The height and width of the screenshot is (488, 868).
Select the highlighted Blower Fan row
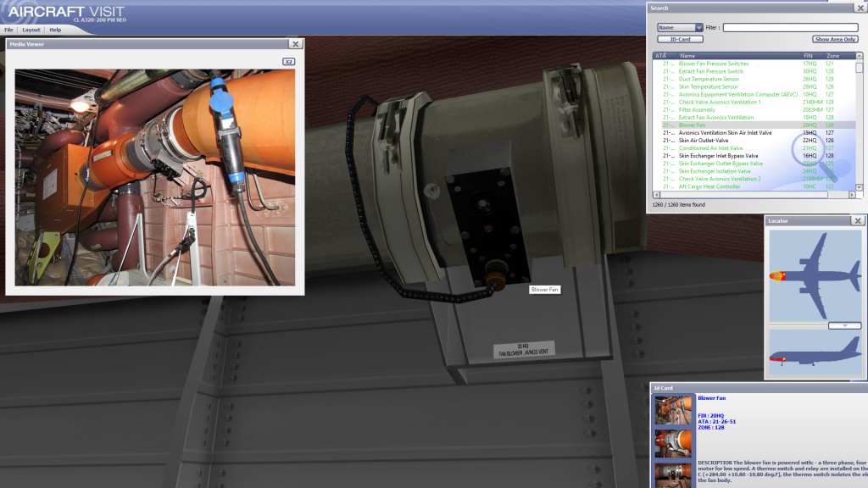(755, 125)
